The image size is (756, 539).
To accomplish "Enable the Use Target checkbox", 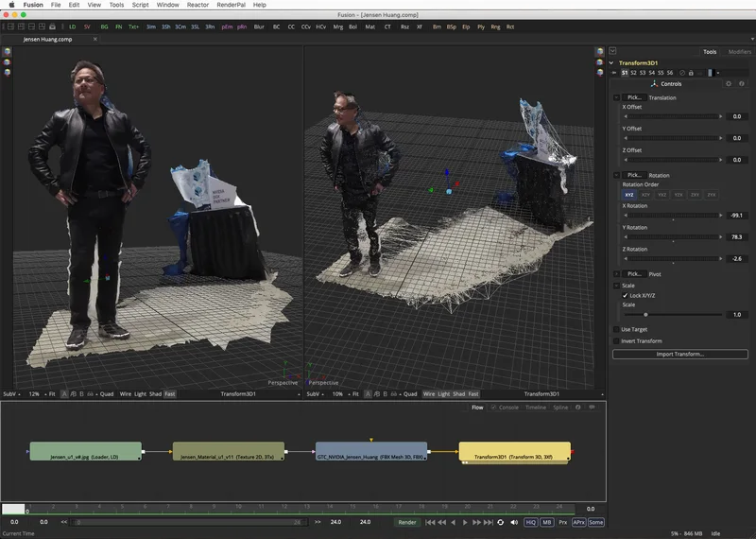I will [x=616, y=329].
